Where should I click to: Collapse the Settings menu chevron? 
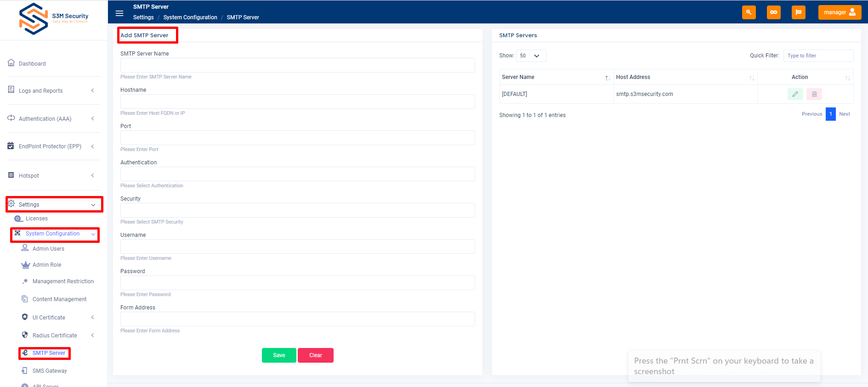93,205
